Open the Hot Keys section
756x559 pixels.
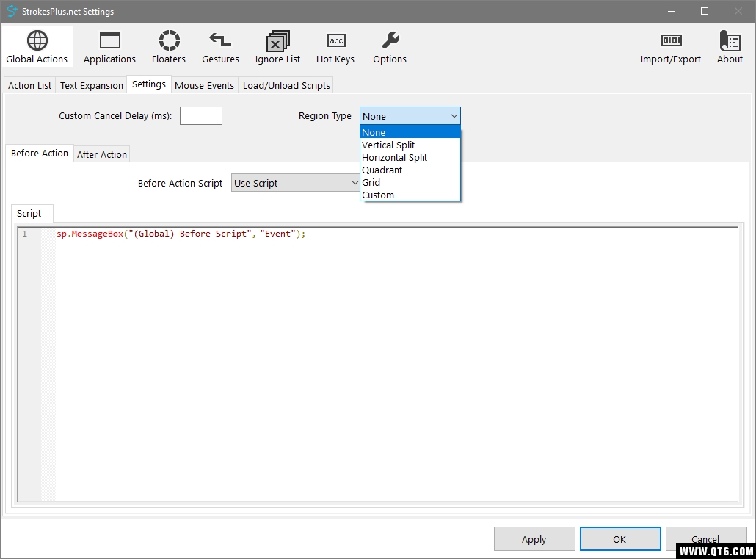point(335,47)
